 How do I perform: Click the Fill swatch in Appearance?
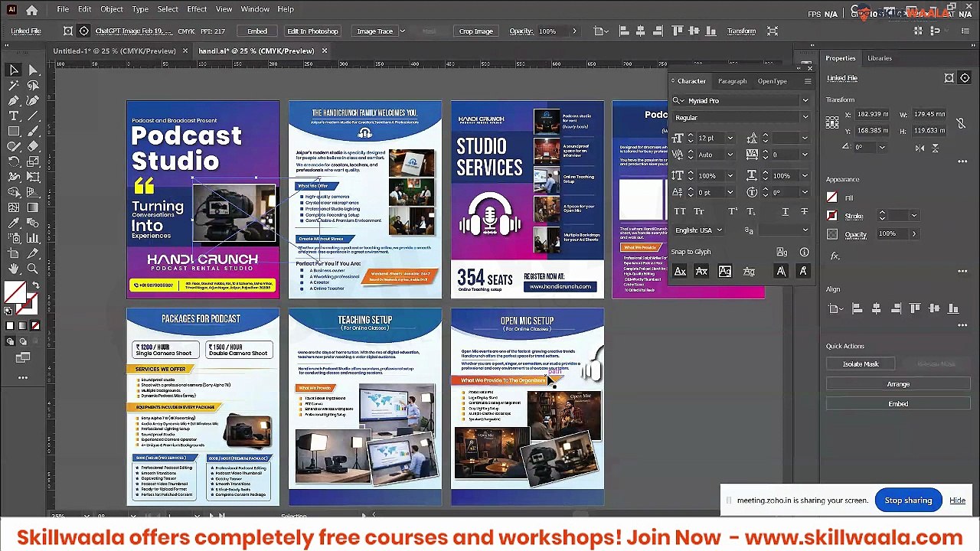click(832, 197)
